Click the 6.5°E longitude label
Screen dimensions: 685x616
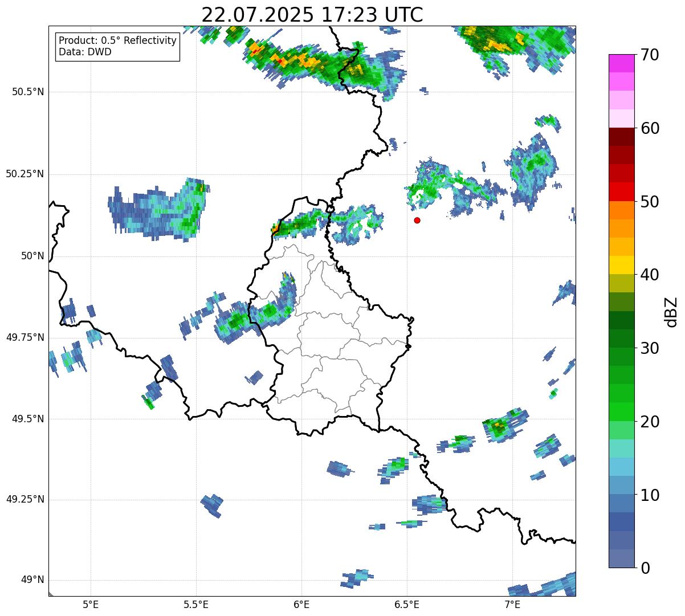(x=407, y=604)
